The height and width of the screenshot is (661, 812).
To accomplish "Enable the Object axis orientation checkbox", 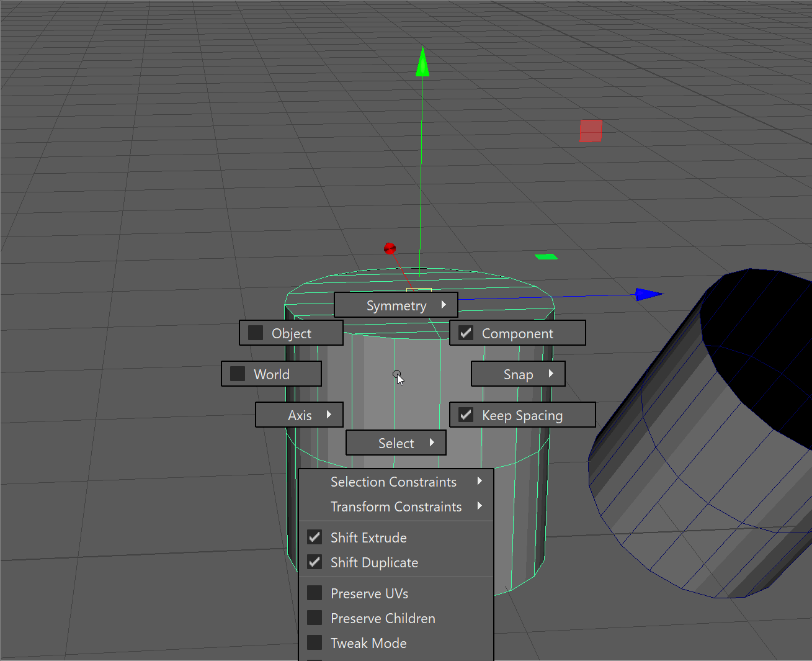I will coord(256,333).
